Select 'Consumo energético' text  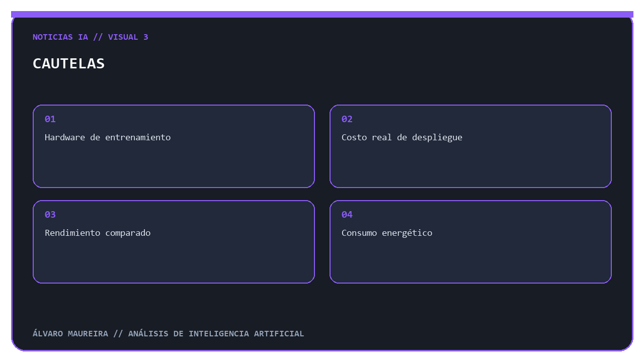[x=387, y=233]
